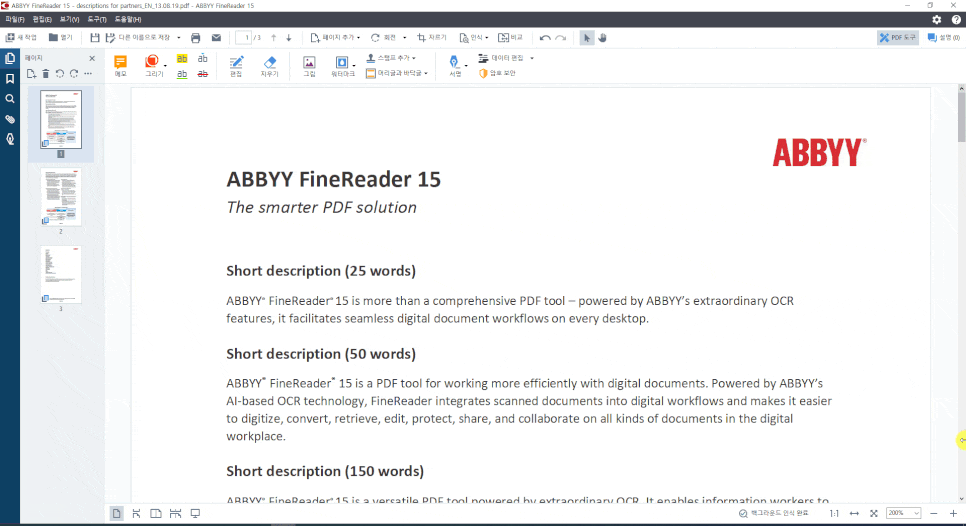The height and width of the screenshot is (526, 966).
Task: Open the Comments (설명) panel
Action: pos(944,38)
